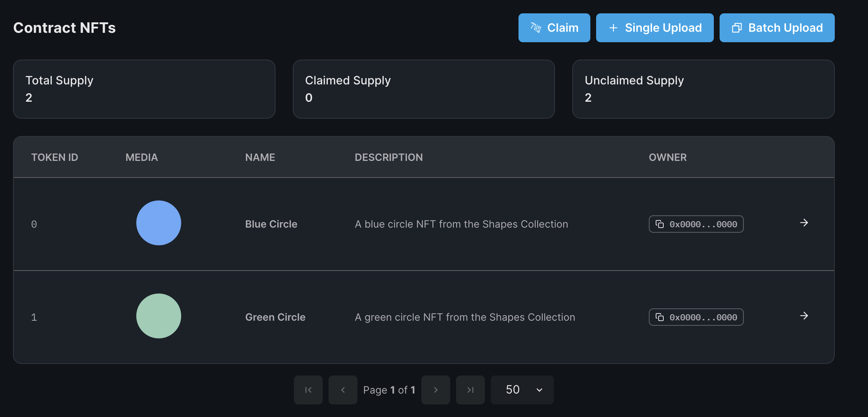Jump to last page

(x=470, y=390)
